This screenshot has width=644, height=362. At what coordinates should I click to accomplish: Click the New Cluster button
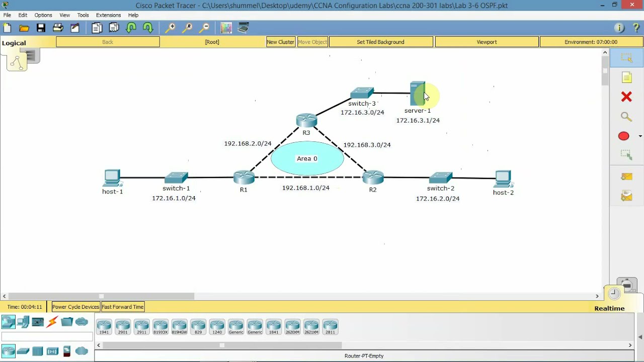281,42
